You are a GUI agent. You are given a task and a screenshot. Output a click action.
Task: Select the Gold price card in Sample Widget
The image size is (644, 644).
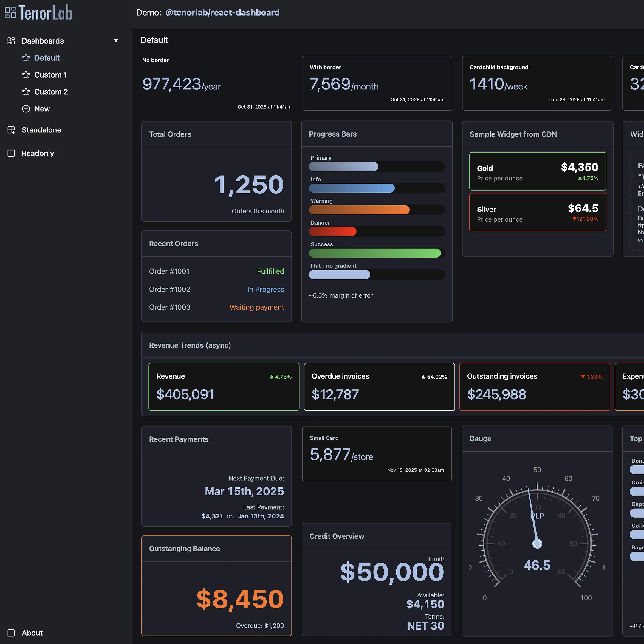coord(537,171)
